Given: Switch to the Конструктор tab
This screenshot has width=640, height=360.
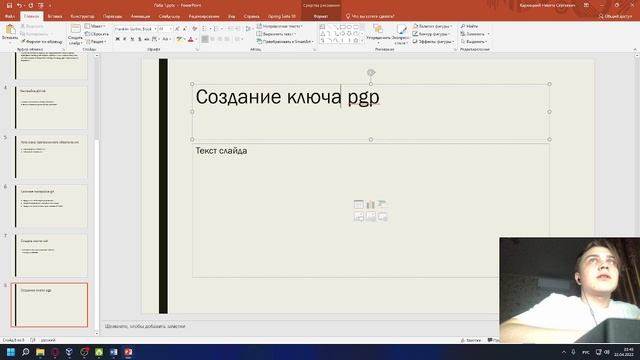Looking at the screenshot, I should 82,16.
